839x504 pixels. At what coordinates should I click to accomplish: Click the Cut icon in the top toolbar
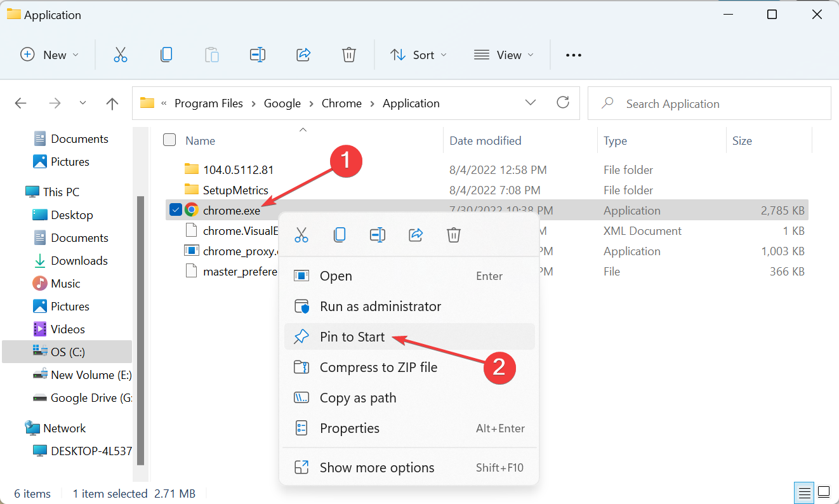(x=121, y=55)
